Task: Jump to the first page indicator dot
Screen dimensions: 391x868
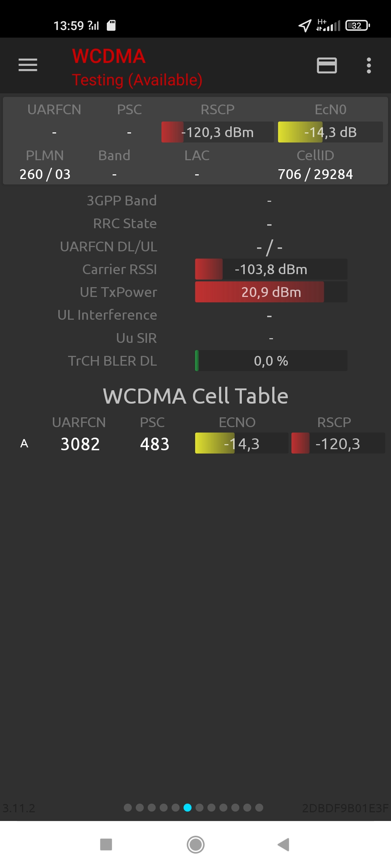Action: 128,808
